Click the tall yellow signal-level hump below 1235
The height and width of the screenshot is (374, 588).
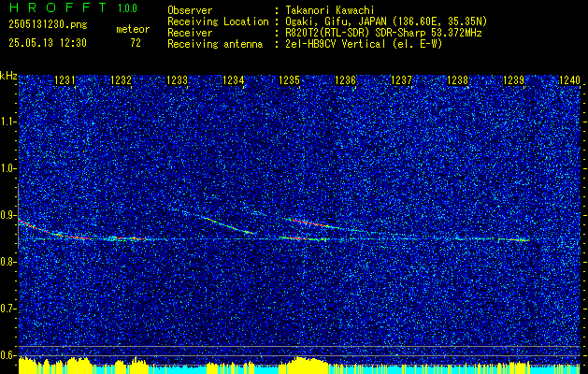303,366
